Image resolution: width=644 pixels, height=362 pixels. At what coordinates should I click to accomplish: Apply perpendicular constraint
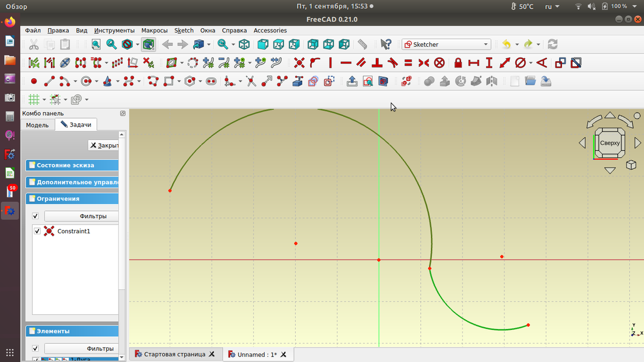(377, 63)
